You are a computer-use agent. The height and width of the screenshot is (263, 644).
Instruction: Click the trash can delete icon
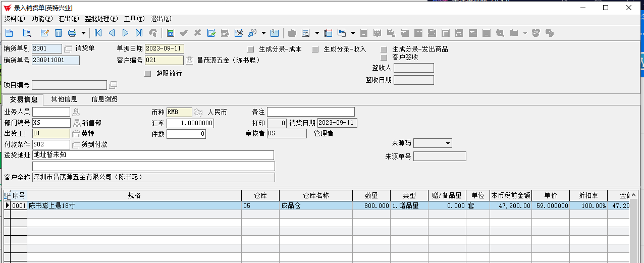[59, 33]
